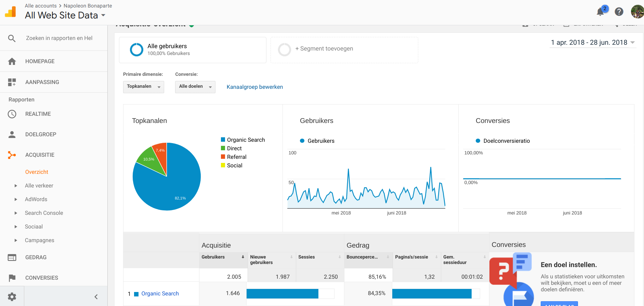Open the user account avatar
This screenshot has height=306, width=644.
(x=638, y=12)
